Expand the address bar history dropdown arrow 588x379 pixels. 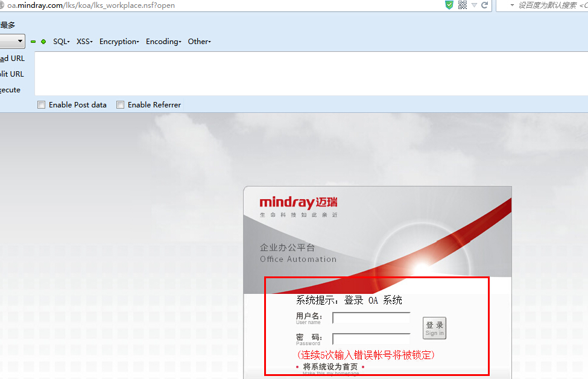pyautogui.click(x=474, y=5)
